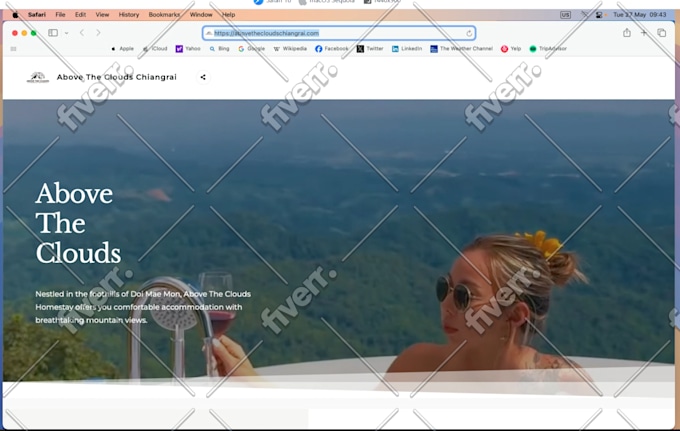The width and height of the screenshot is (680, 431).
Task: Expand the sidebar tab group dropdown
Action: (66, 33)
